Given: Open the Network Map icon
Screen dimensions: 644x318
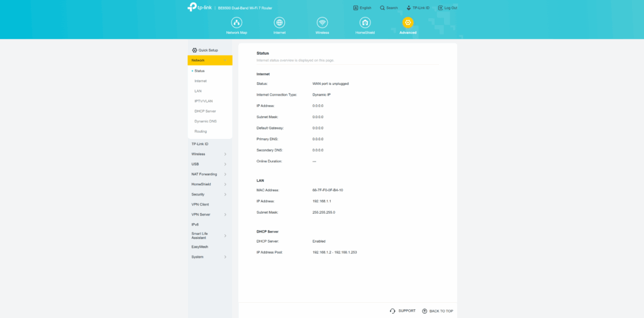Looking at the screenshot, I should pyautogui.click(x=236, y=23).
